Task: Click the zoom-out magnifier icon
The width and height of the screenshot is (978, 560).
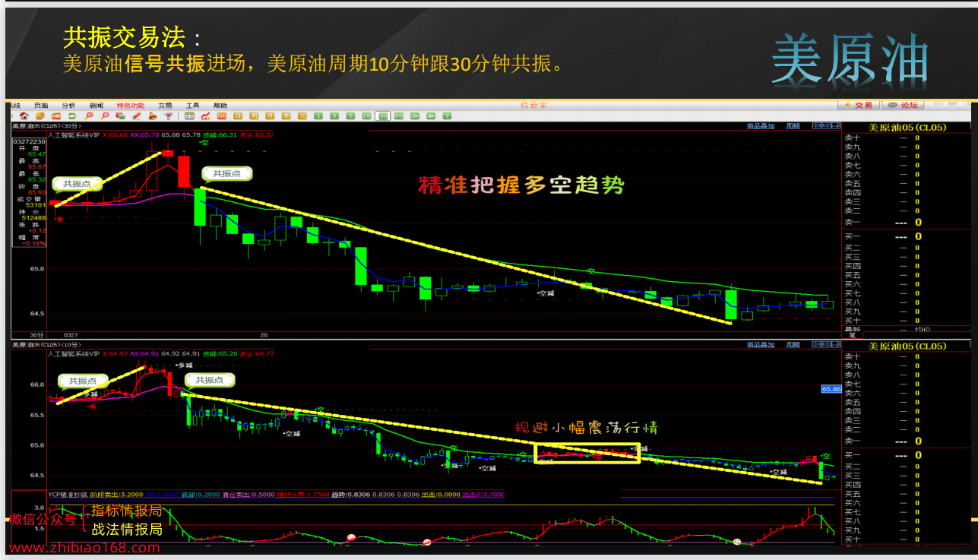Action: [x=105, y=116]
